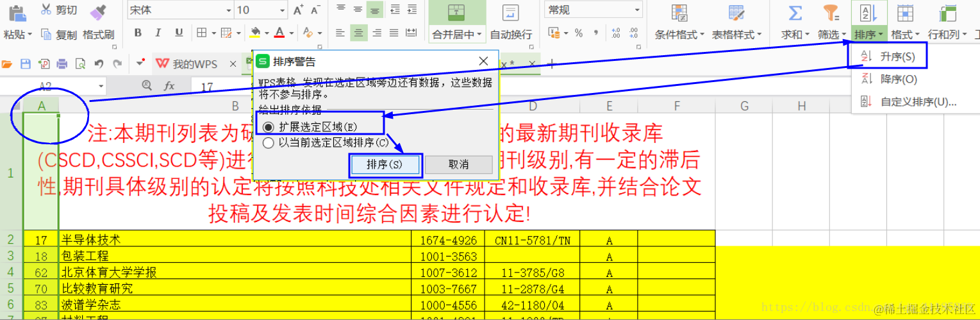Click the 排序(S) button in the dialog
The height and width of the screenshot is (320, 980).
[x=385, y=165]
